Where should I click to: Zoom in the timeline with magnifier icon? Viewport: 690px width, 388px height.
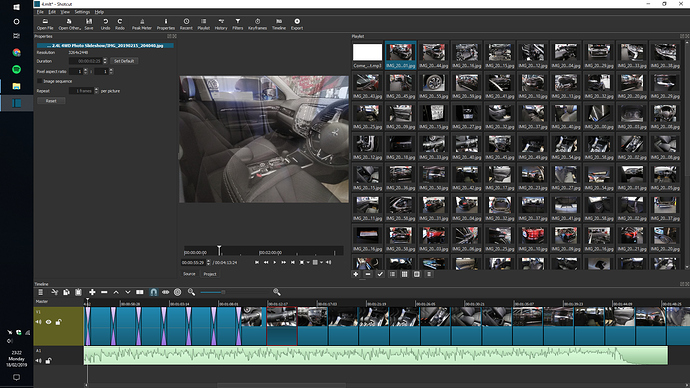pyautogui.click(x=277, y=292)
